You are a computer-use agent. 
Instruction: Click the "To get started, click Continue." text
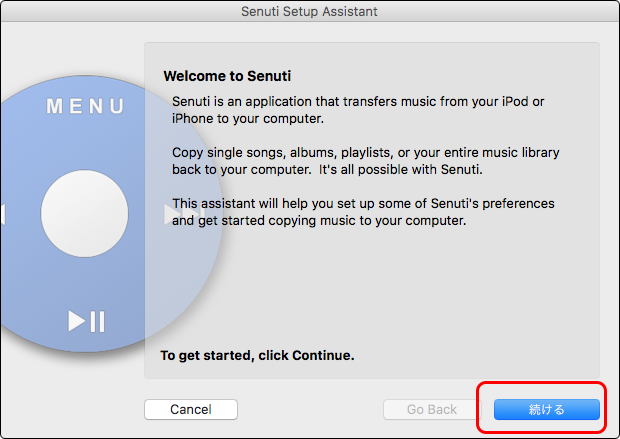pyautogui.click(x=257, y=355)
